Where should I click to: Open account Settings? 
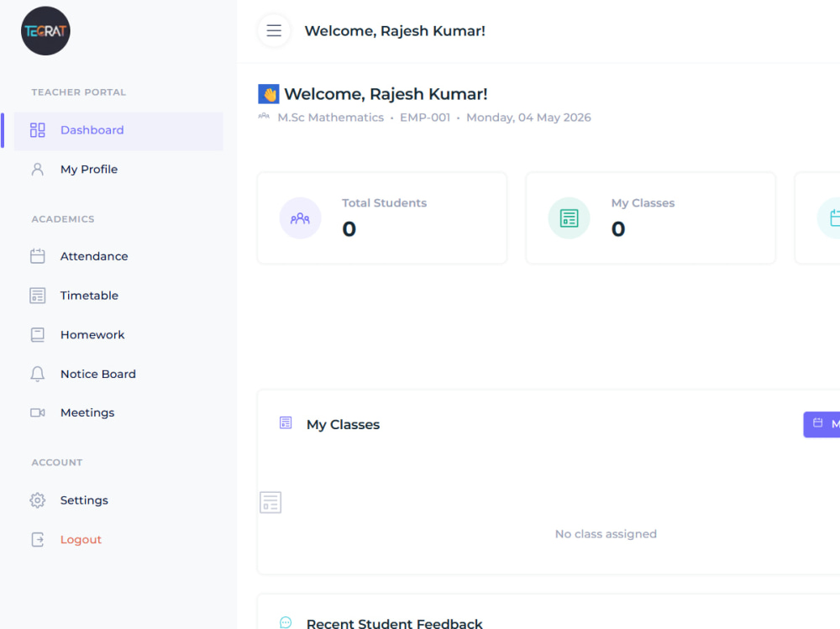coord(118,501)
